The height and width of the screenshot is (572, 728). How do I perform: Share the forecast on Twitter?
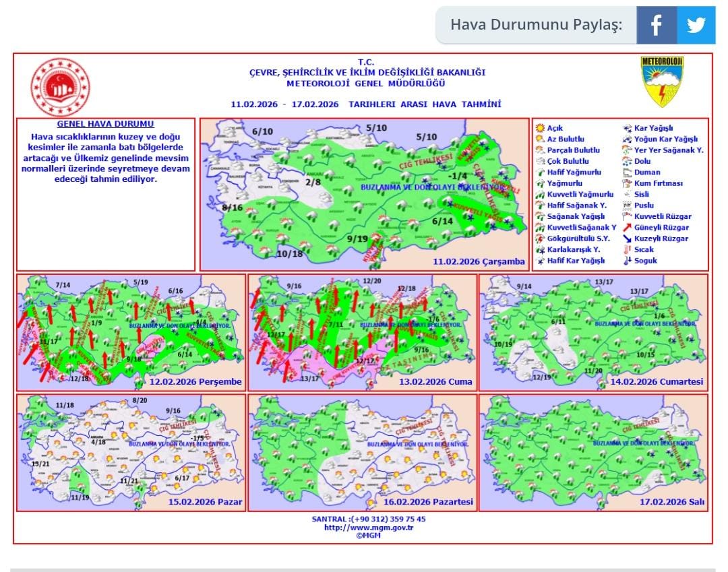(x=696, y=25)
